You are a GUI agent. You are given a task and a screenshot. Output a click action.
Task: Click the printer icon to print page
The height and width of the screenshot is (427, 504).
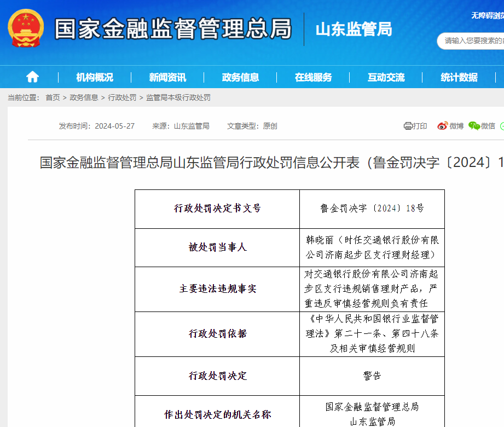point(408,126)
